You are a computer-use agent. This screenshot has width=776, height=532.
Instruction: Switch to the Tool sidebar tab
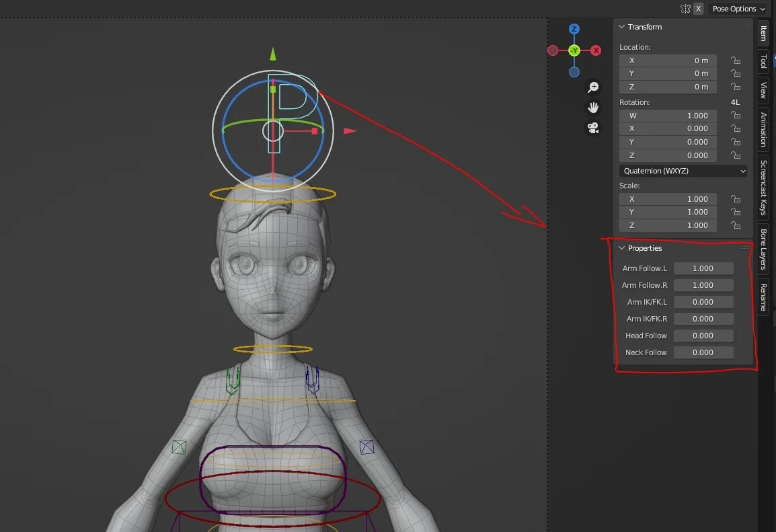(x=763, y=62)
